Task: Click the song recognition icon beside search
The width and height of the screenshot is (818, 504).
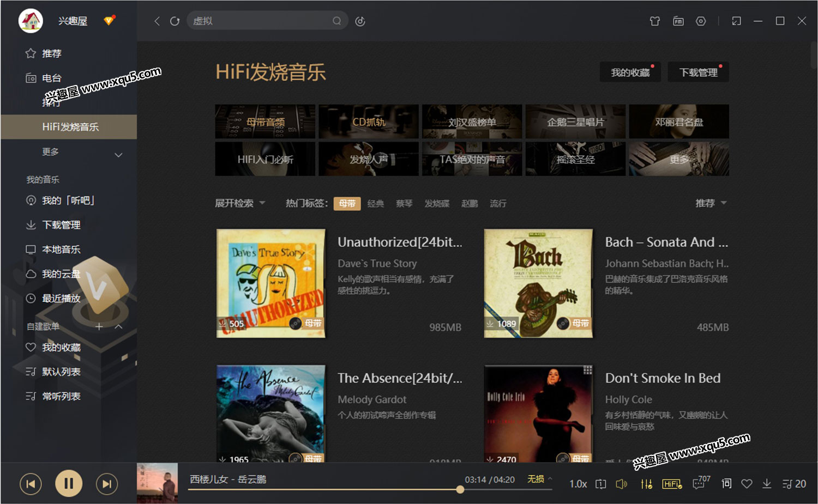Action: (x=360, y=21)
